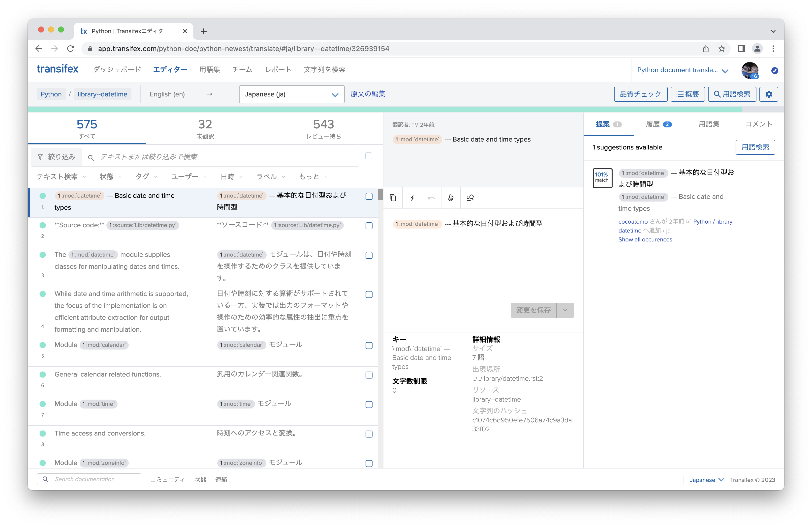Expand the arrow next to 変更を保存
812x527 pixels.
tap(565, 310)
